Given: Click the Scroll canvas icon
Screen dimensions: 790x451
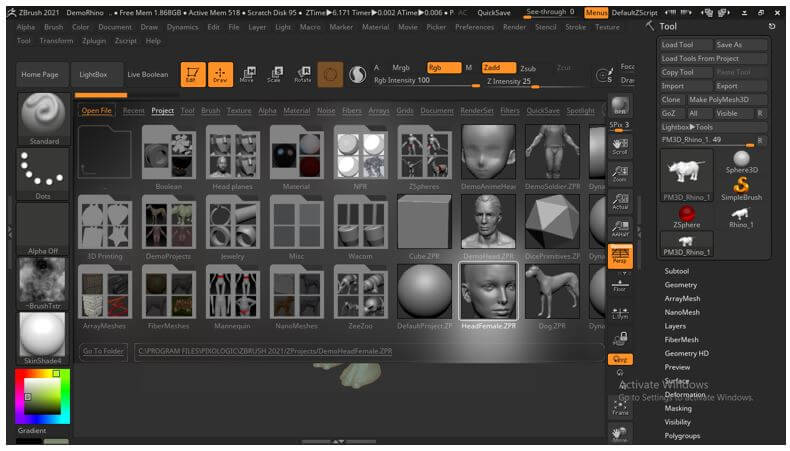Looking at the screenshot, I should 620,147.
